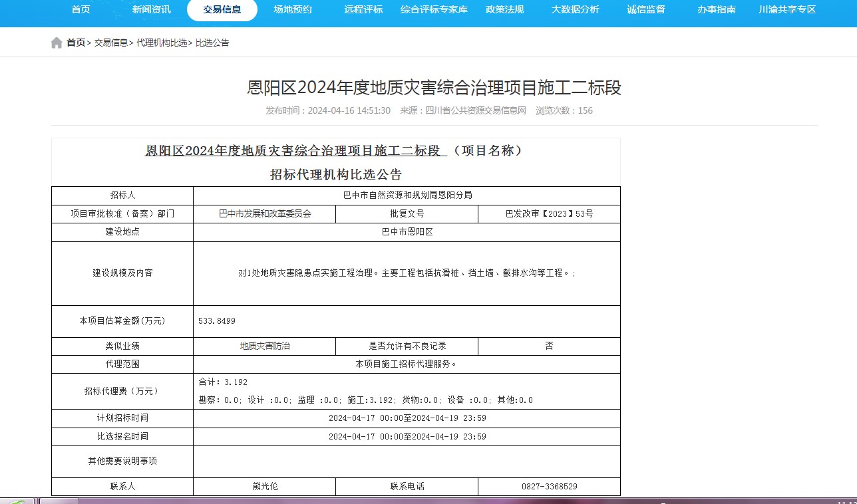Viewport: 857px width, 504px height.
Task: Switch to 诚信监督 section
Action: tap(645, 10)
